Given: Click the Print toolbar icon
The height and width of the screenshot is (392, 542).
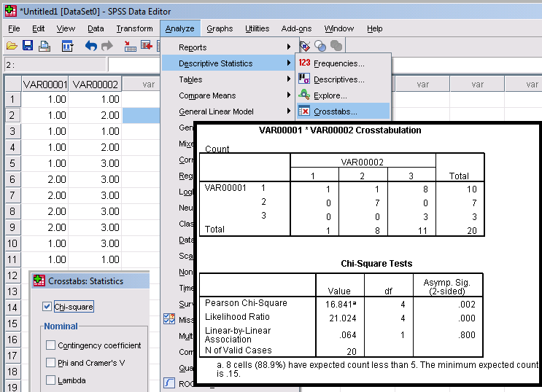Looking at the screenshot, I should (x=44, y=46).
